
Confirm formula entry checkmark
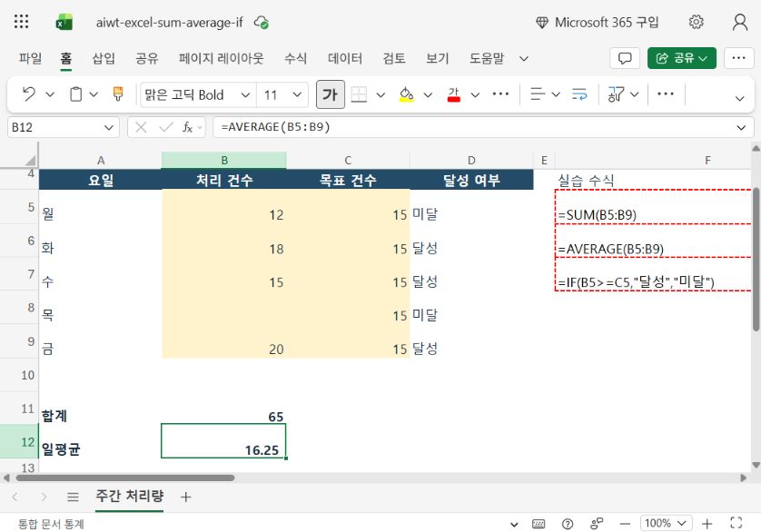click(166, 127)
